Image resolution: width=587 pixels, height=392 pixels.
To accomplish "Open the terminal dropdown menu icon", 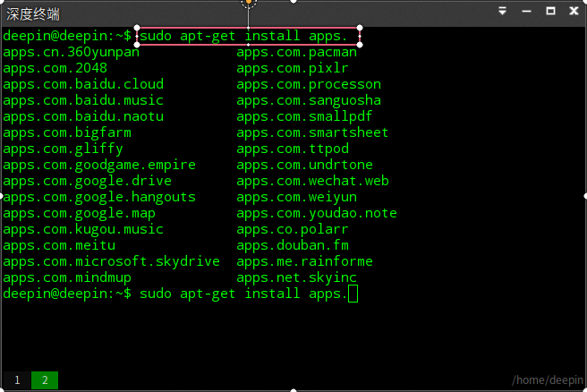I will coord(502,11).
